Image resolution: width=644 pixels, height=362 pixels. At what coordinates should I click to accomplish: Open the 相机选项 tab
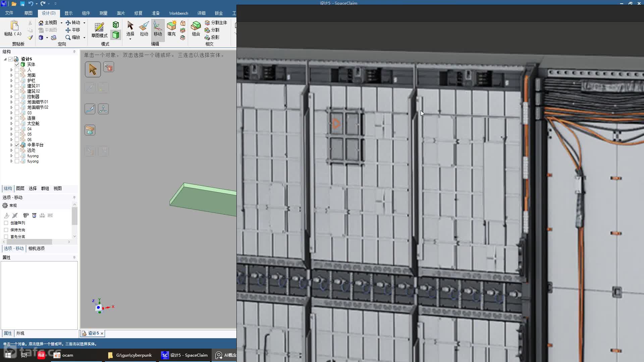click(x=36, y=248)
